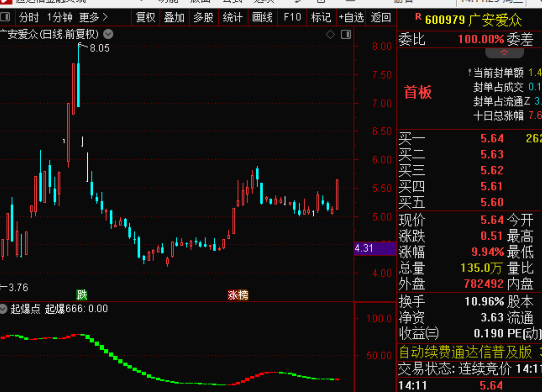Toggle the panel layout icon at chart top-right
The height and width of the screenshot is (392, 542).
point(345,34)
